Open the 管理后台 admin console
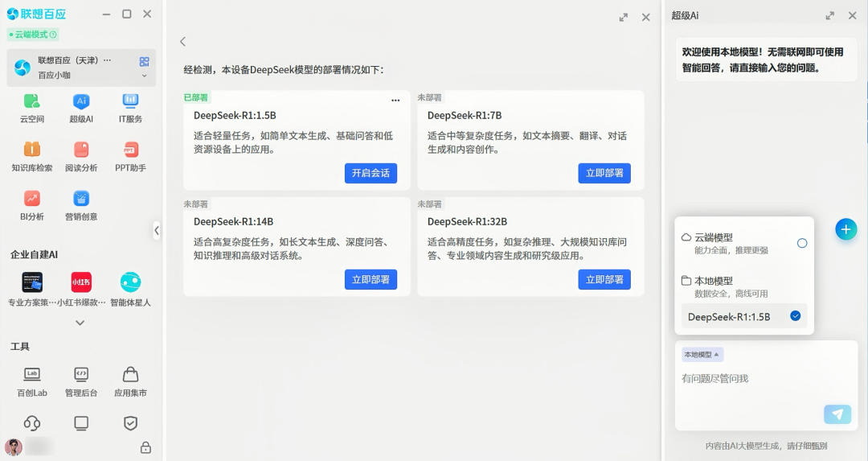This screenshot has height=461, width=868. [81, 375]
